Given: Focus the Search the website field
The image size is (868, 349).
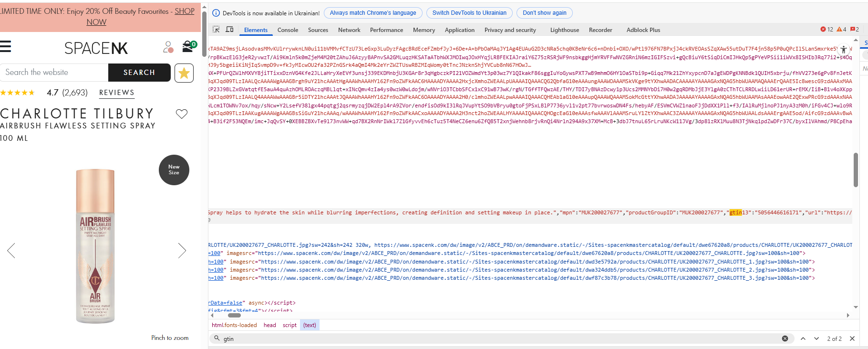Looking at the screenshot, I should 54,73.
